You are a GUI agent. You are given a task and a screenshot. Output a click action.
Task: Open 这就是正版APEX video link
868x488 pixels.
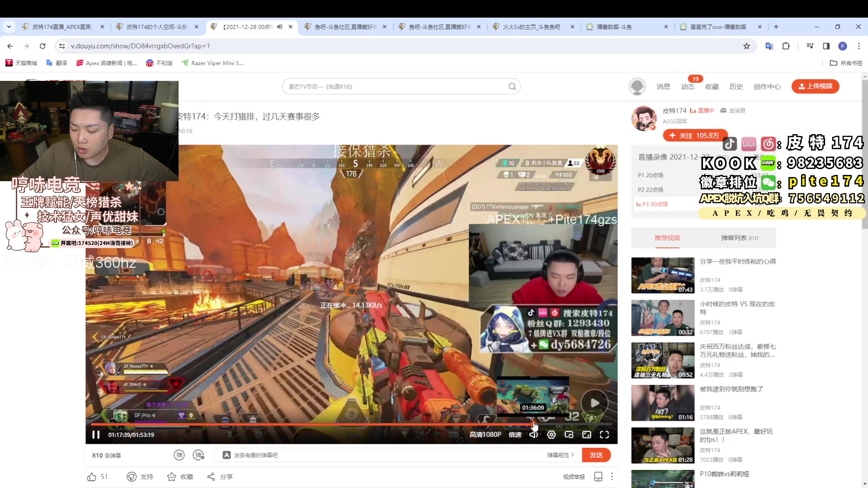(x=736, y=435)
